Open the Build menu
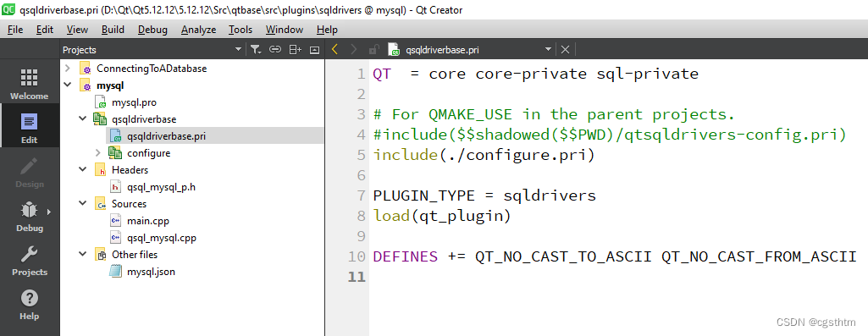 coord(113,30)
